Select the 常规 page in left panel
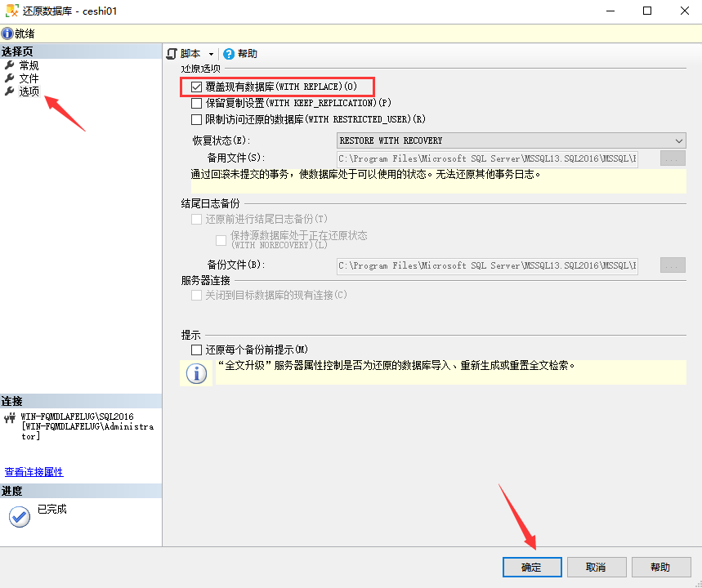702x588 pixels. click(x=29, y=65)
